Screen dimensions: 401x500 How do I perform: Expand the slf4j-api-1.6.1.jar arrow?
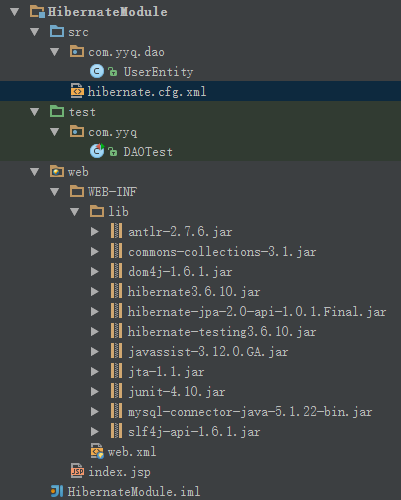point(95,432)
